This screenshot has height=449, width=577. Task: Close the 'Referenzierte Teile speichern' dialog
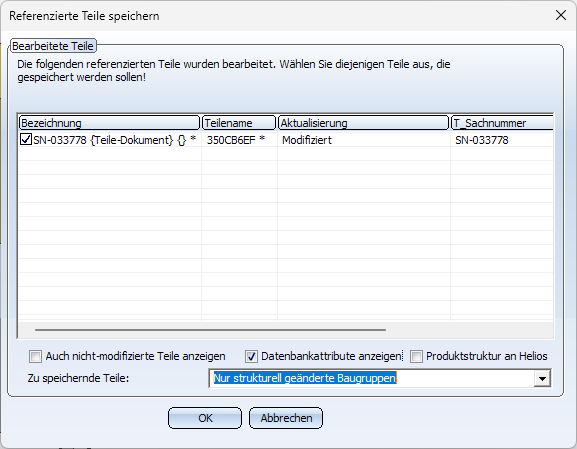point(561,15)
